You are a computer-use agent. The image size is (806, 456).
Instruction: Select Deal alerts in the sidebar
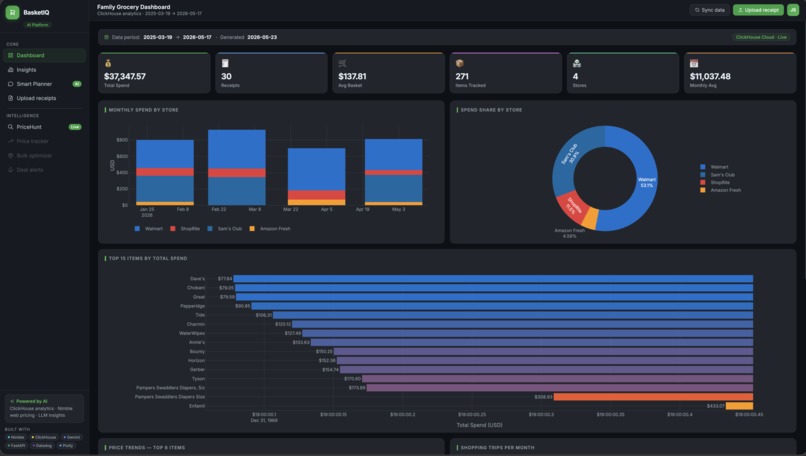(44, 170)
